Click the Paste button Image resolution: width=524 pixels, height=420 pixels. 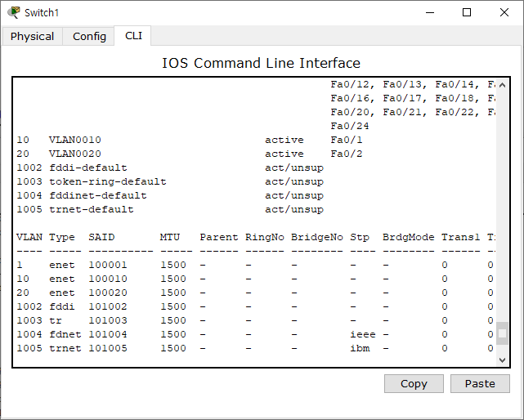[x=480, y=383]
